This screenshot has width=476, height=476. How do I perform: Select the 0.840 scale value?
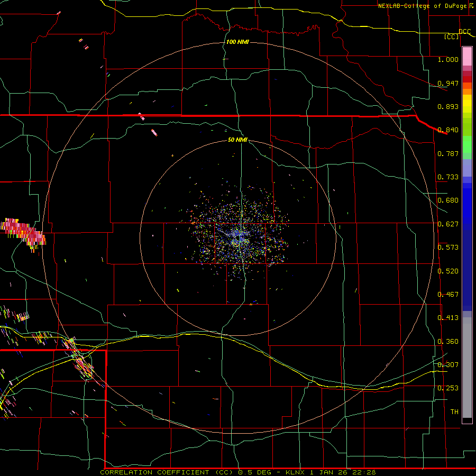pos(448,130)
